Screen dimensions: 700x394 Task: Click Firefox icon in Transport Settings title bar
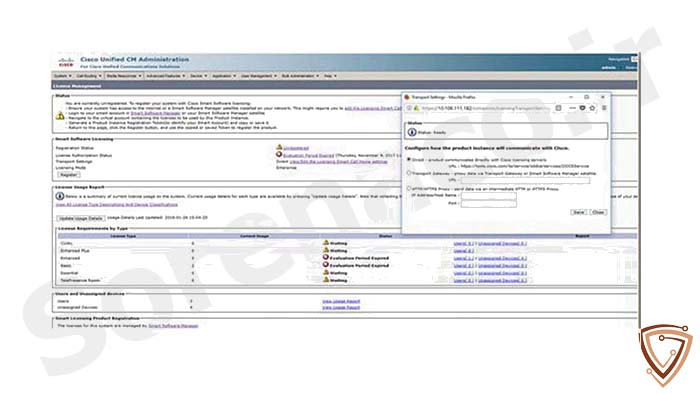click(407, 97)
